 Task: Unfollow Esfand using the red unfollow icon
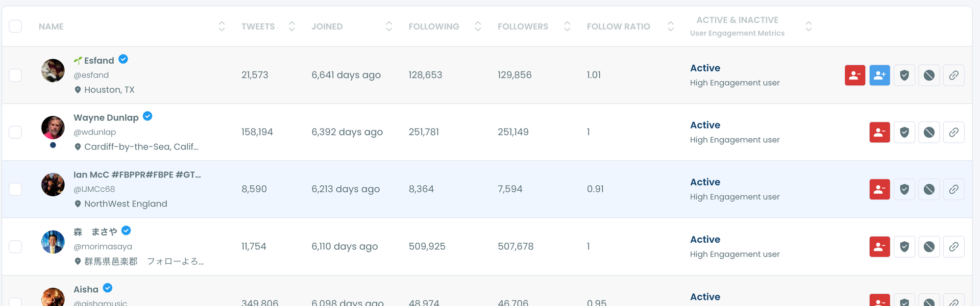855,75
